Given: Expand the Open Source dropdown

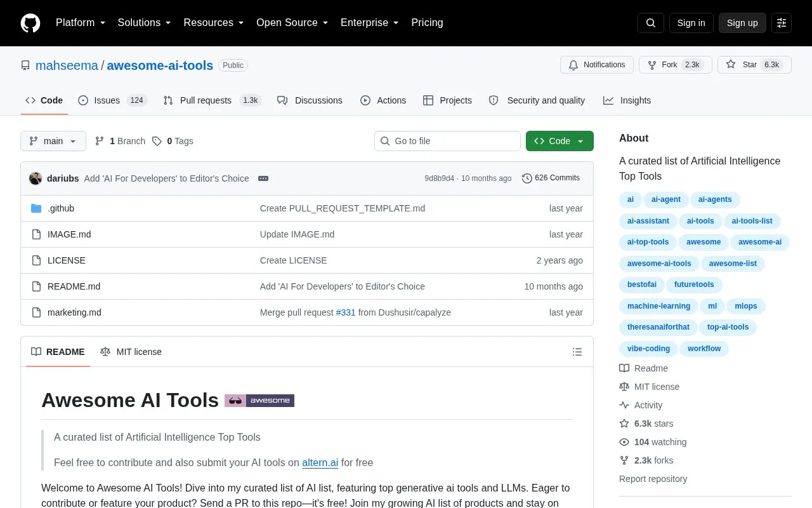Looking at the screenshot, I should (292, 23).
